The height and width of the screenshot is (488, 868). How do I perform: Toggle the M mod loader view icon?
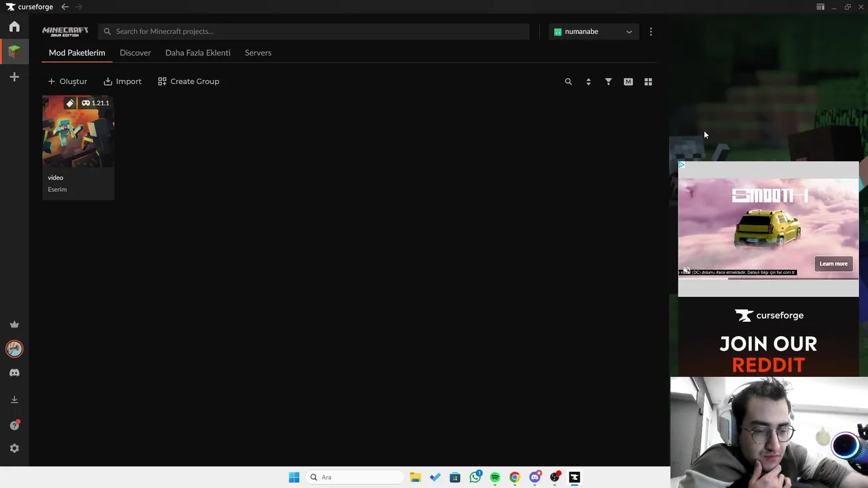pyautogui.click(x=628, y=81)
